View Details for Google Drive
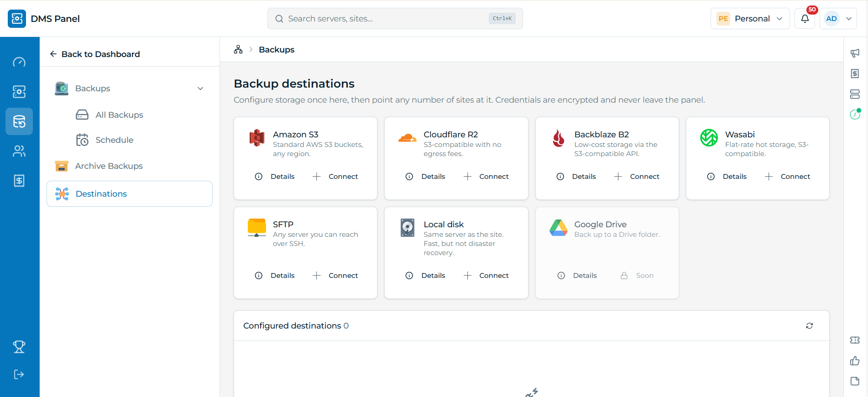The width and height of the screenshot is (868, 397). pyautogui.click(x=577, y=276)
